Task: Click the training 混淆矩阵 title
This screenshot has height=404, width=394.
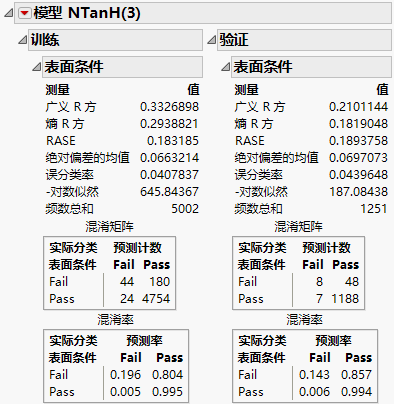Action: click(109, 227)
